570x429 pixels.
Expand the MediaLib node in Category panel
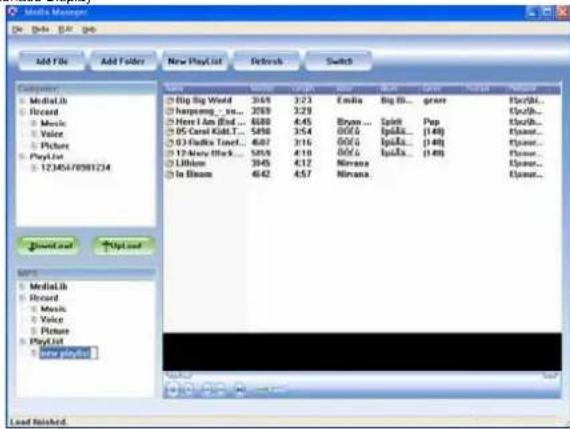coord(23,101)
